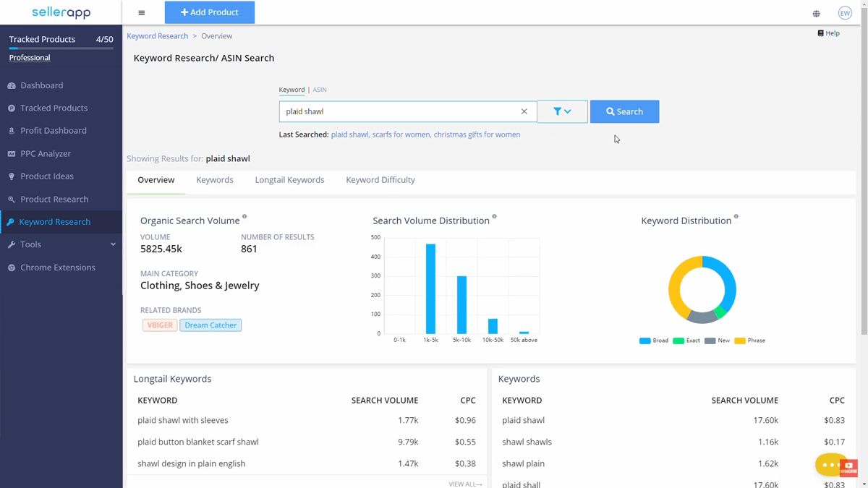Screen dimensions: 868x488
Task: Click the Tools wrench icon
Action: [x=12, y=245]
